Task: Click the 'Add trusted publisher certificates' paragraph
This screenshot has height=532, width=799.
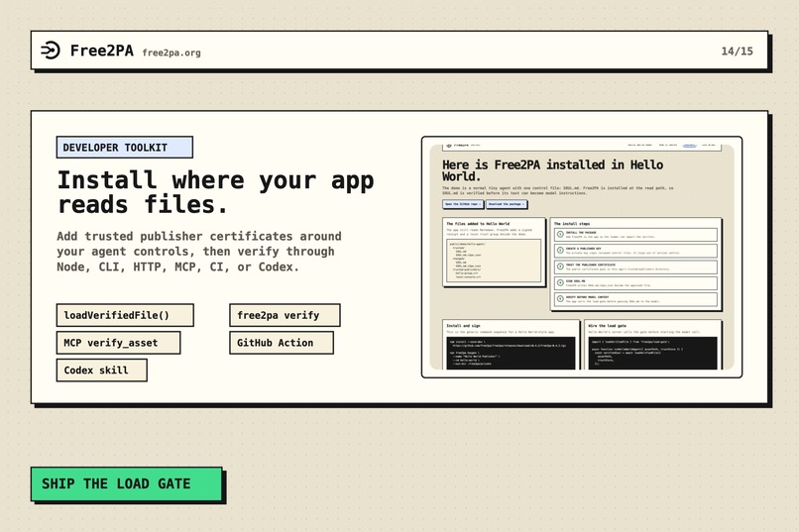Action: coord(199,252)
